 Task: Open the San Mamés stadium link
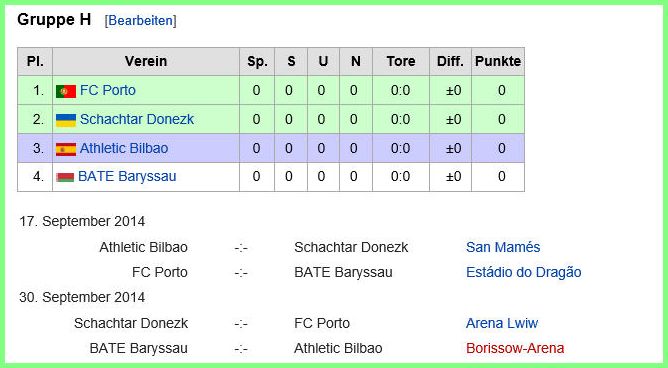(x=503, y=247)
